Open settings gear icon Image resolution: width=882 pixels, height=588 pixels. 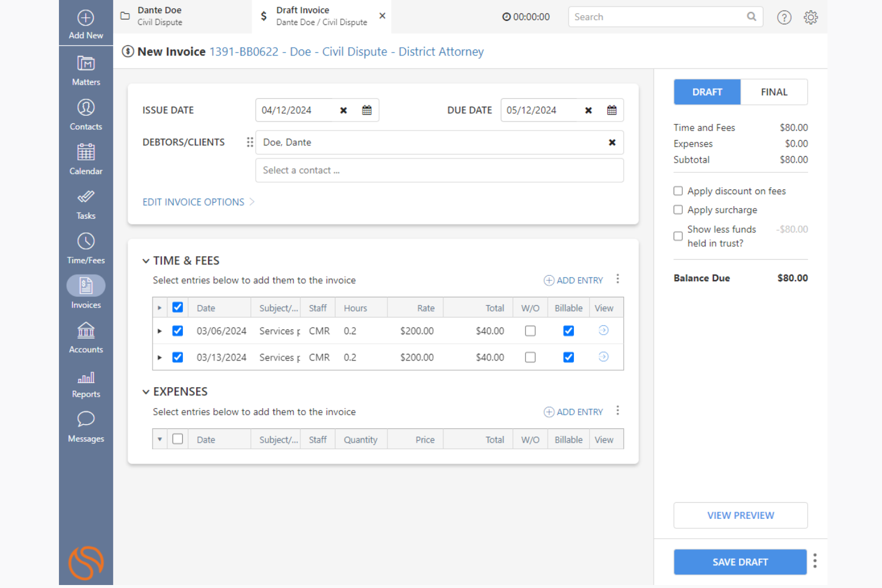[810, 17]
